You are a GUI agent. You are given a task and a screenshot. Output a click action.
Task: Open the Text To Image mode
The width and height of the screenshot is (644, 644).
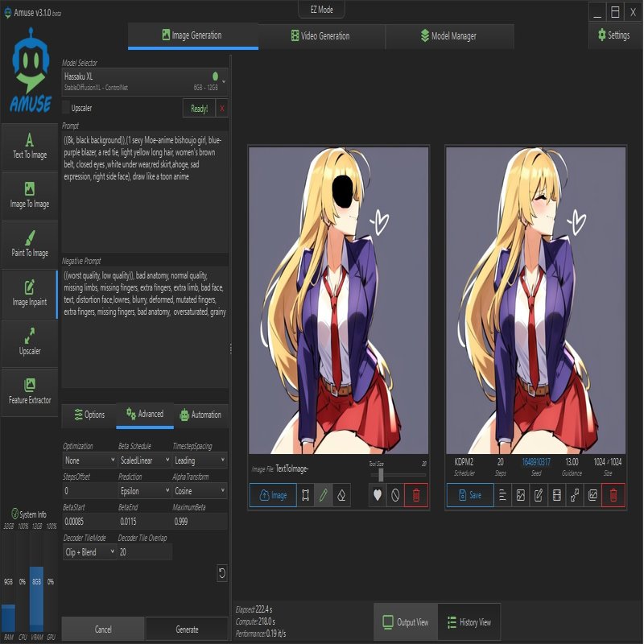30,147
